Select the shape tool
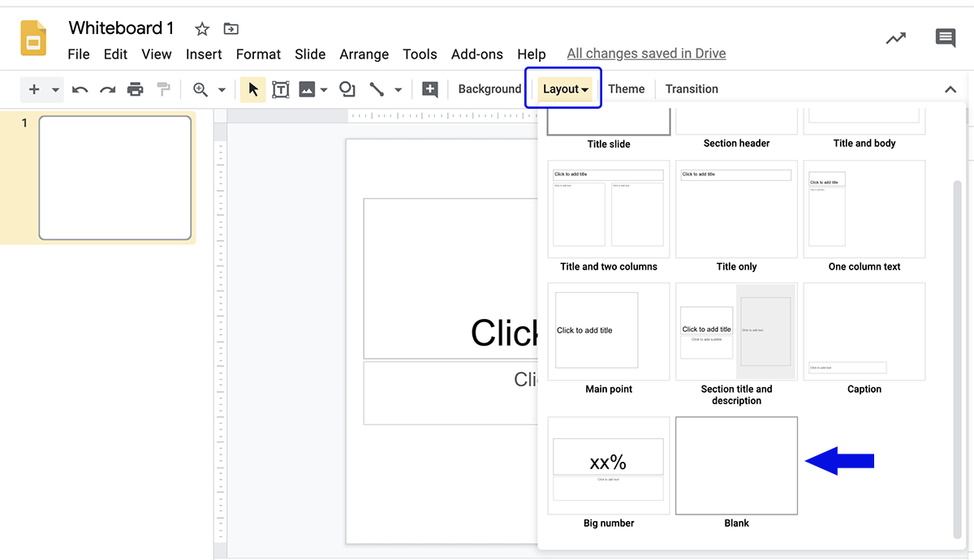This screenshot has height=560, width=974. (x=347, y=89)
